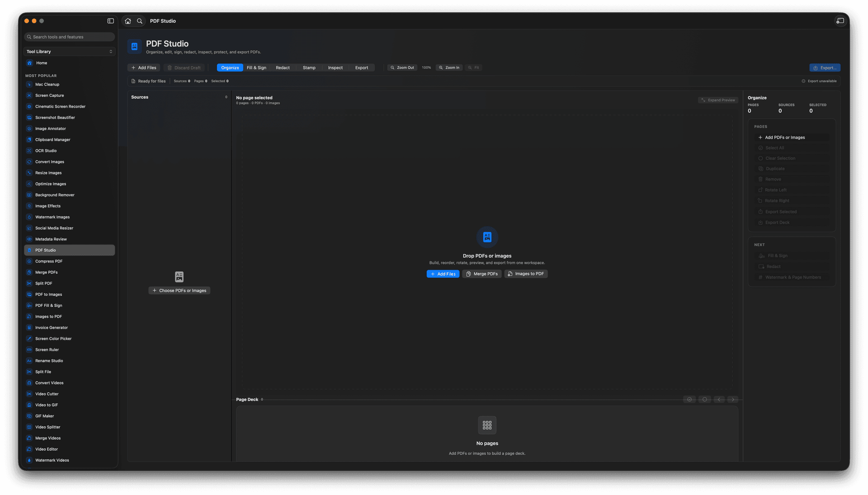Image resolution: width=868 pixels, height=495 pixels.
Task: Click the Zoom Out button
Action: coord(402,67)
